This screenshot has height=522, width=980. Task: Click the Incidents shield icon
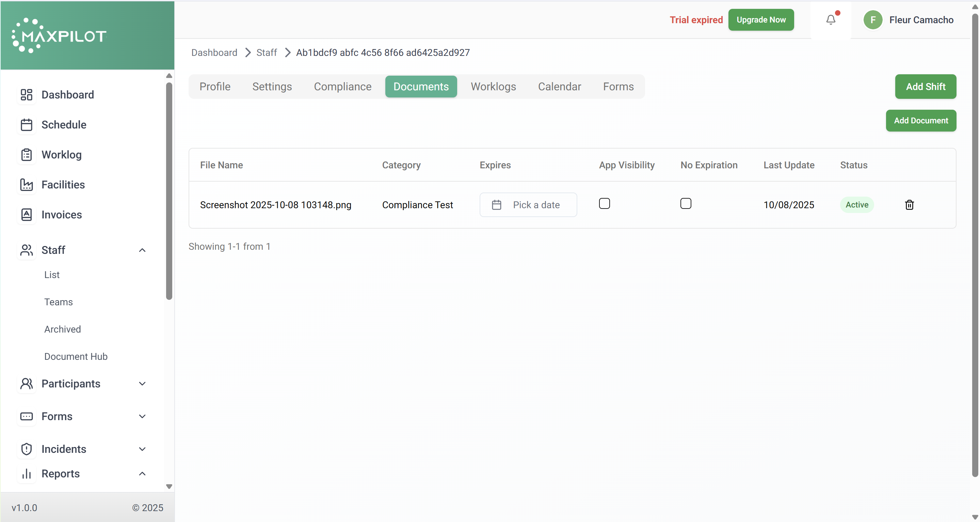pos(26,449)
